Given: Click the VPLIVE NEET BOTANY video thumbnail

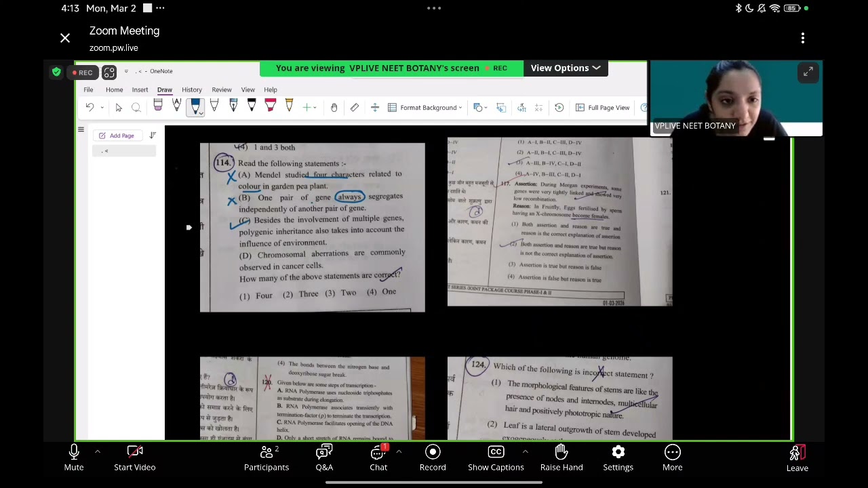Looking at the screenshot, I should 736,98.
